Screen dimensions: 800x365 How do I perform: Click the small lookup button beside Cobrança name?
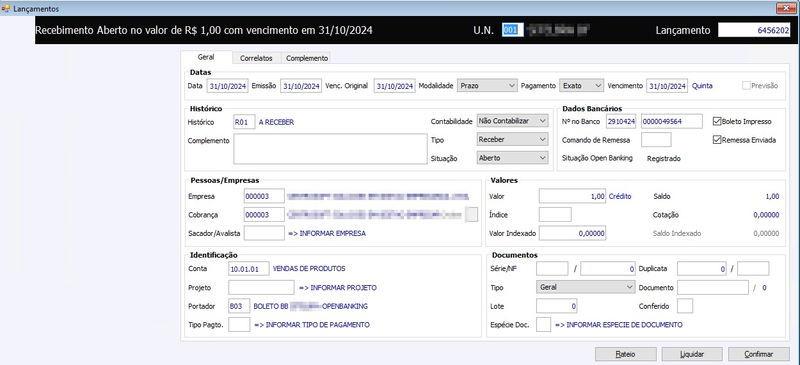click(473, 214)
